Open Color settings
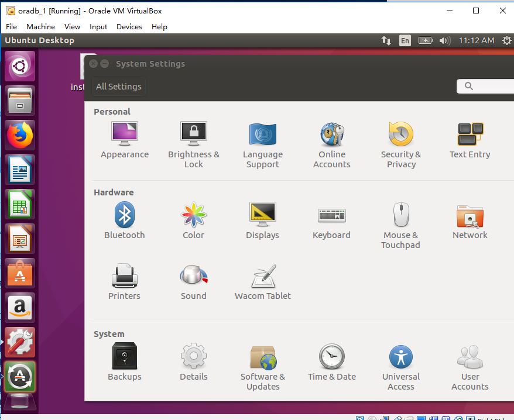 point(194,221)
